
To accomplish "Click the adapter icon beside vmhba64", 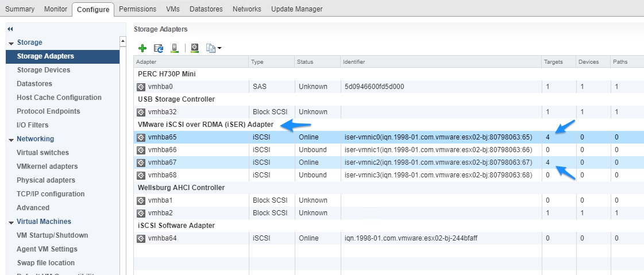I will [141, 238].
